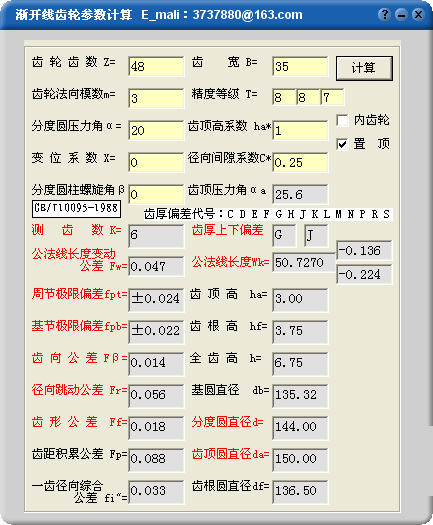
Task: Click the upper deviation value -0.136
Action: (x=364, y=250)
